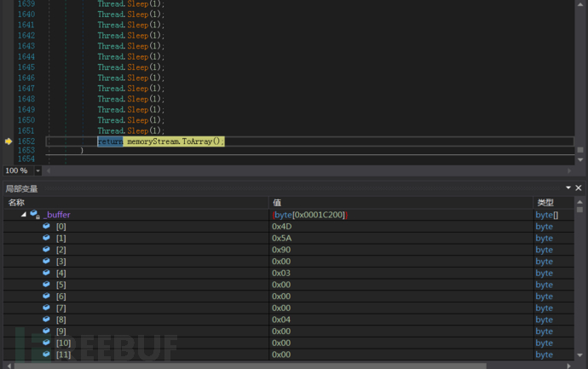This screenshot has width=588, height=369.
Task: Click the field icon beside element [8]
Action: [x=47, y=320]
